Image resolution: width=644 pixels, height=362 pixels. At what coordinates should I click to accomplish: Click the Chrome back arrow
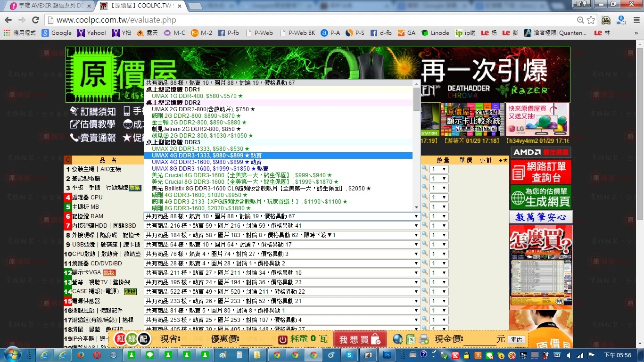[8, 20]
